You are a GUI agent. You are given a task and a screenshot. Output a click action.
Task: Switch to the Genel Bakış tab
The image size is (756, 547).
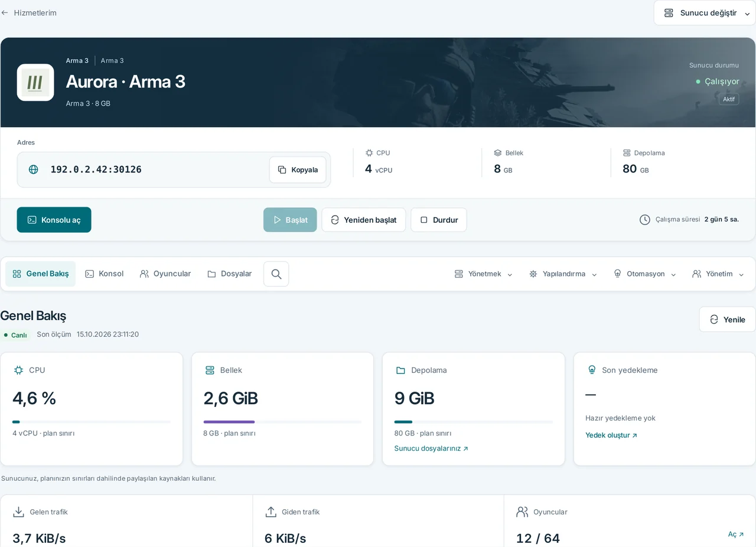[41, 274]
